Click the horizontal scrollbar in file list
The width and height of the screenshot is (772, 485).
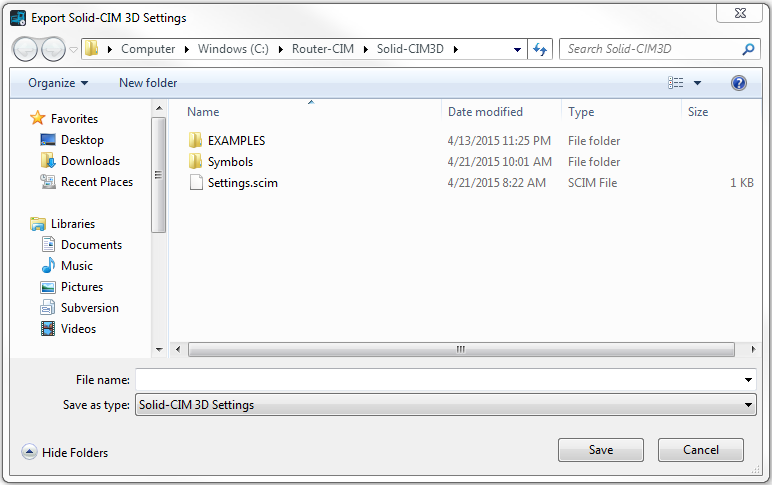pyautogui.click(x=460, y=350)
